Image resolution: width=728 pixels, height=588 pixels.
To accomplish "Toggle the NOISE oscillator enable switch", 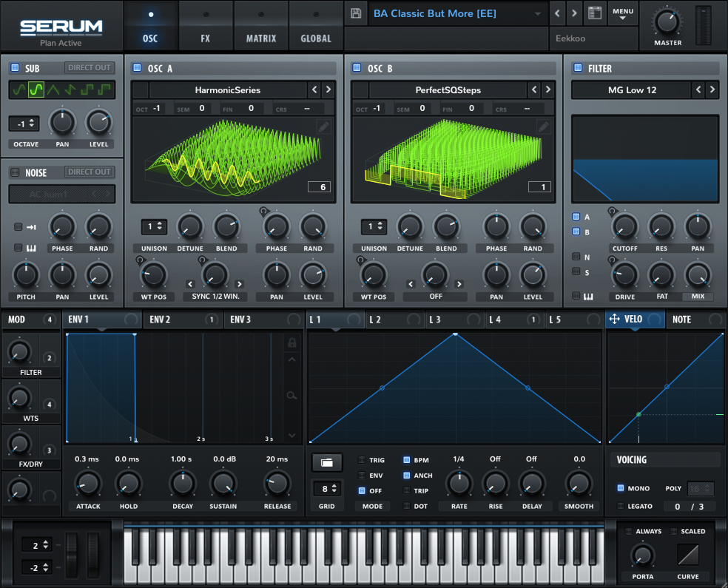I will [x=14, y=172].
